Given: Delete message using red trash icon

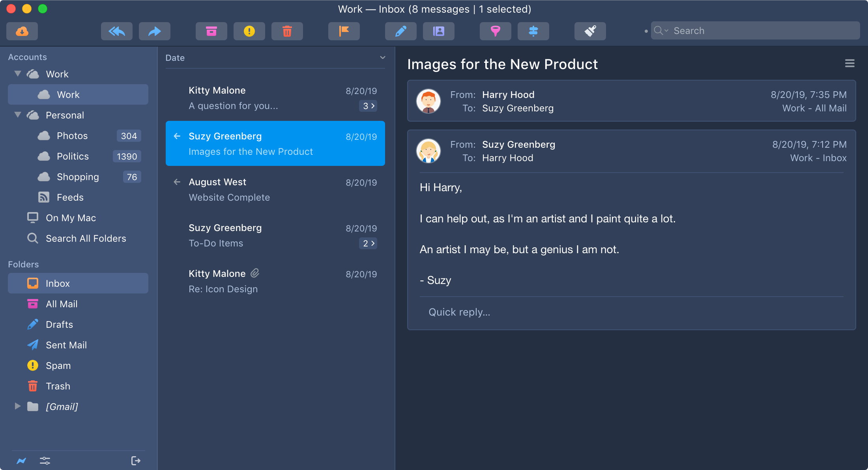Looking at the screenshot, I should tap(287, 31).
